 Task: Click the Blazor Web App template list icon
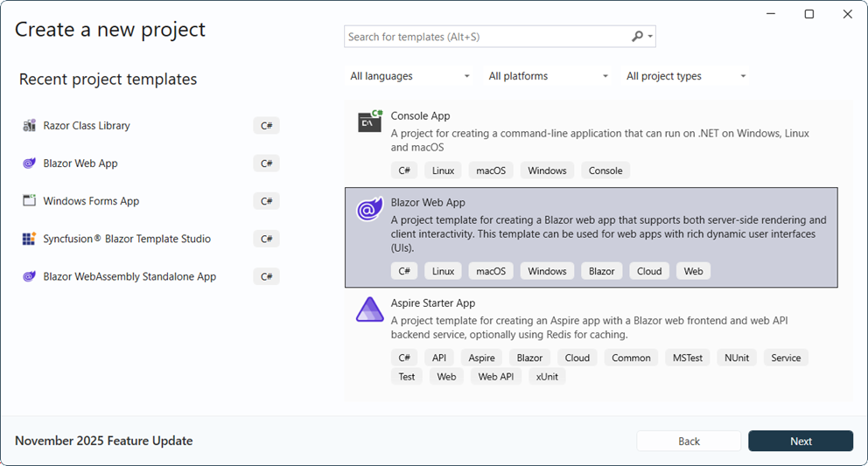pyautogui.click(x=370, y=209)
